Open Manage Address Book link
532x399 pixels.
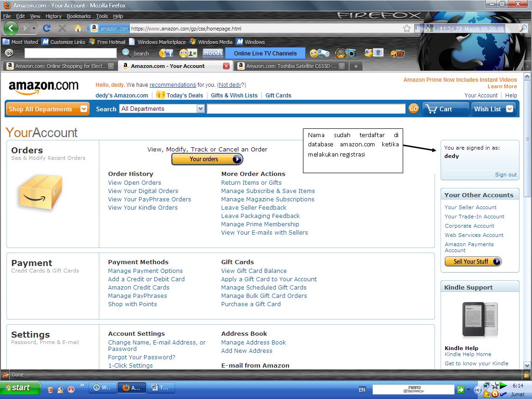pyautogui.click(x=254, y=342)
